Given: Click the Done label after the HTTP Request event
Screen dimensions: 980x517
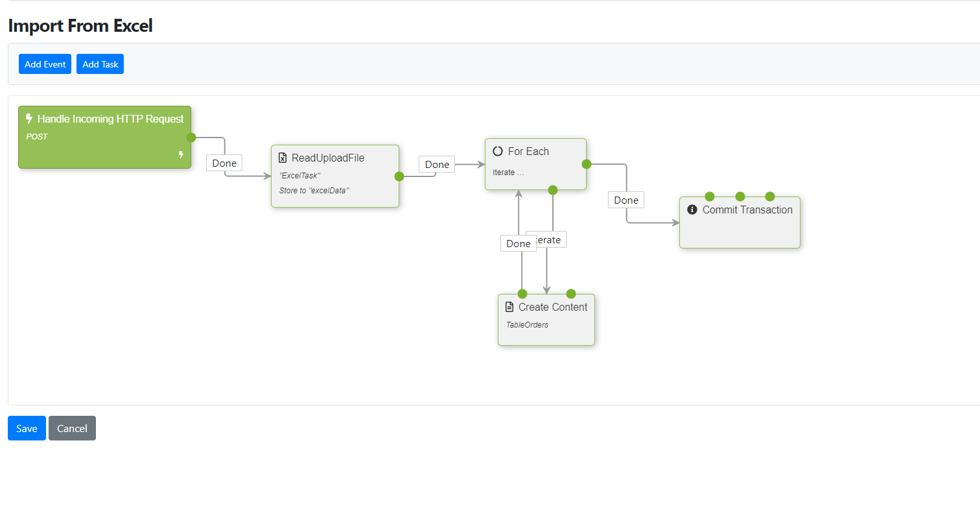Looking at the screenshot, I should 224,163.
